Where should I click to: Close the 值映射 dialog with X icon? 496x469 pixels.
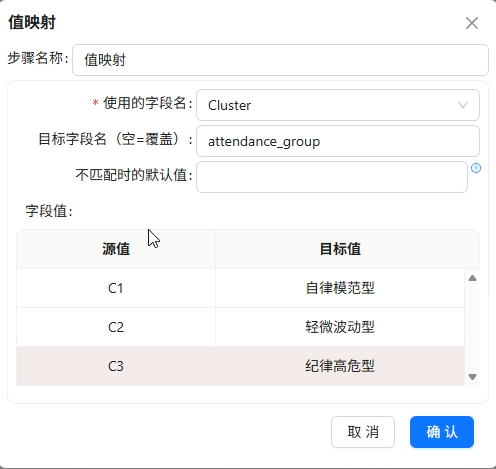(472, 23)
